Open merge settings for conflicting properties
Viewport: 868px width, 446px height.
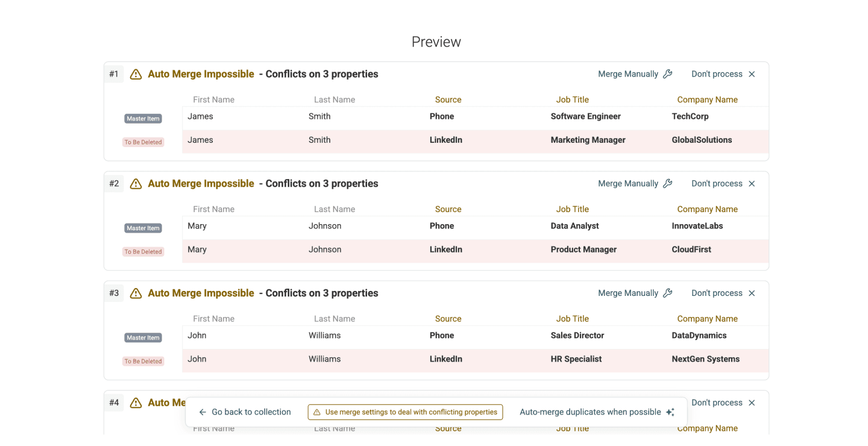pos(405,412)
